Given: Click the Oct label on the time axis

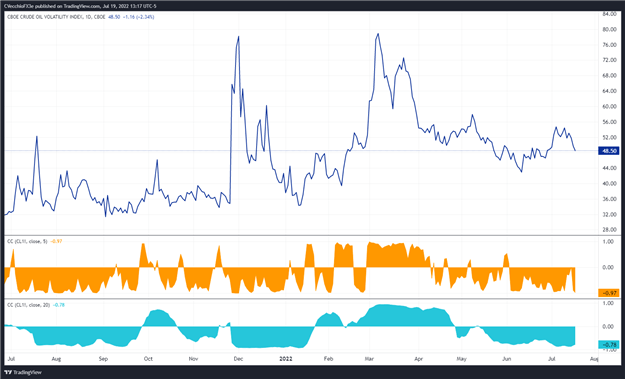Looking at the screenshot, I should (148, 359).
